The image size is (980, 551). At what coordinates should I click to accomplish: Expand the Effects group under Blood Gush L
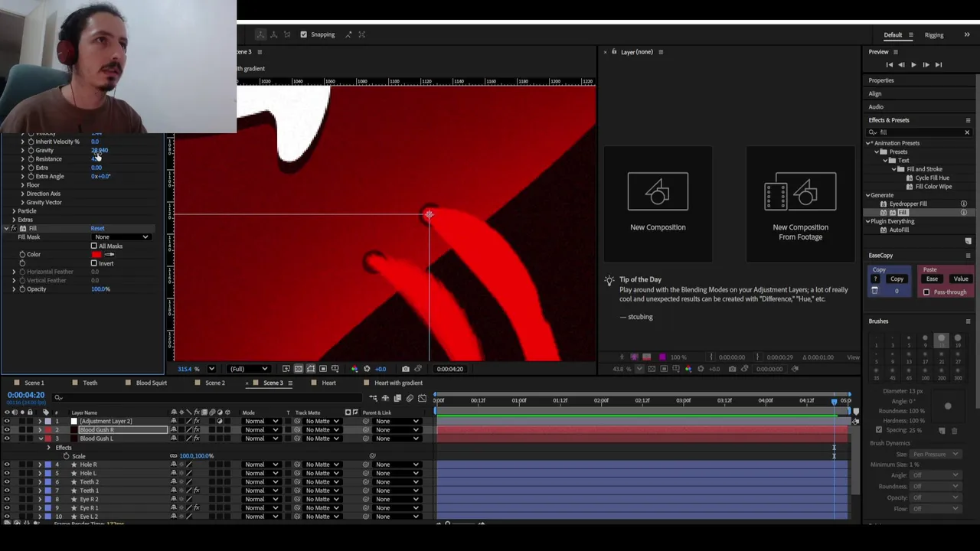pyautogui.click(x=49, y=448)
